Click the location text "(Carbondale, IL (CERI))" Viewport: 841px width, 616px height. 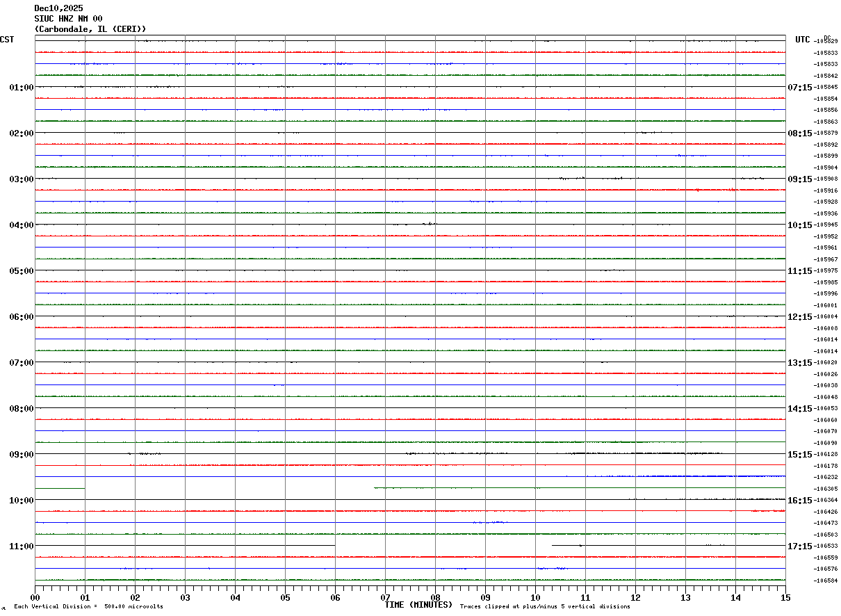pyautogui.click(x=90, y=29)
